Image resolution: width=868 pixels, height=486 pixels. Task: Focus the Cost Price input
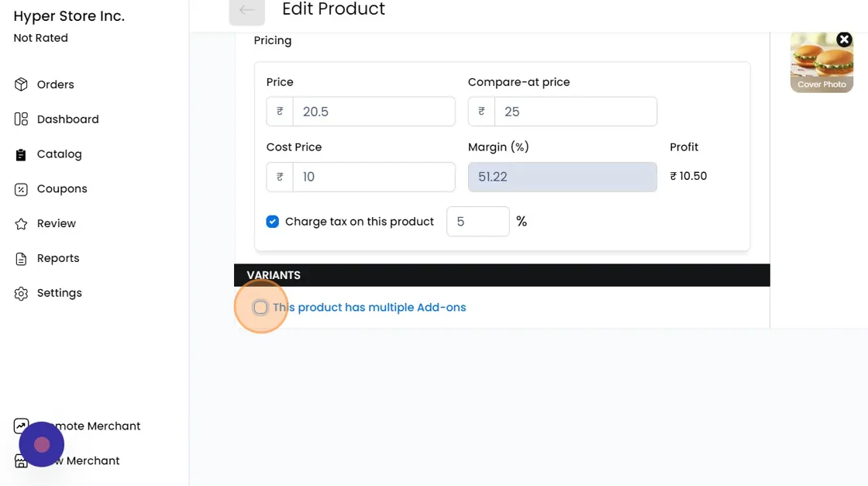(x=374, y=177)
